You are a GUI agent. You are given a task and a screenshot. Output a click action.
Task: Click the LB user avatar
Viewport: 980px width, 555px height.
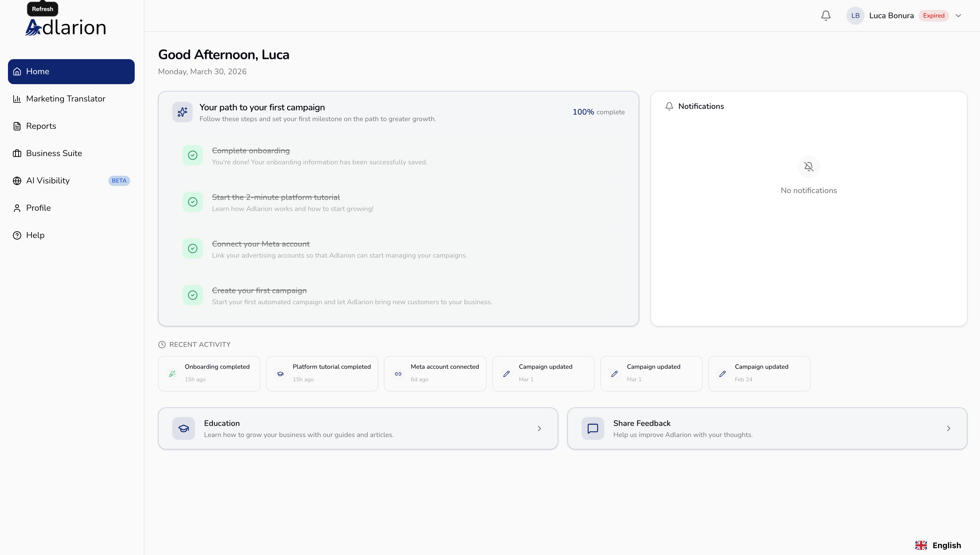[855, 16]
